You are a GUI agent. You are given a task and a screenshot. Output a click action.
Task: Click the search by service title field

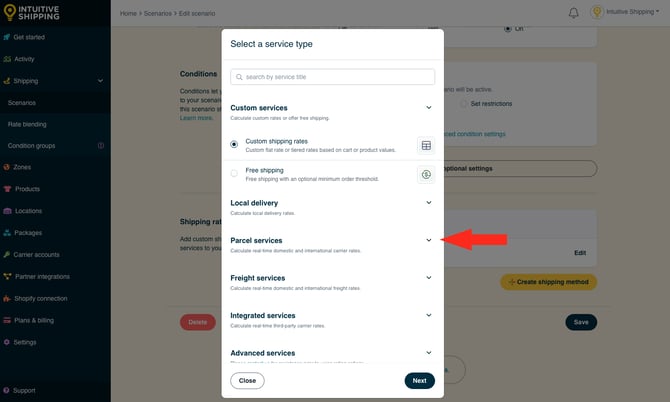pos(332,77)
